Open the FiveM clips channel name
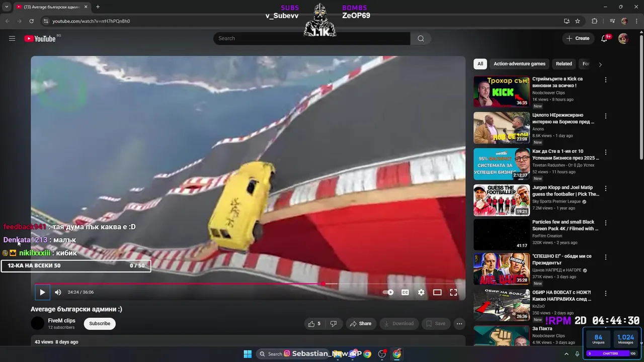The height and width of the screenshot is (362, 644). coord(61,320)
